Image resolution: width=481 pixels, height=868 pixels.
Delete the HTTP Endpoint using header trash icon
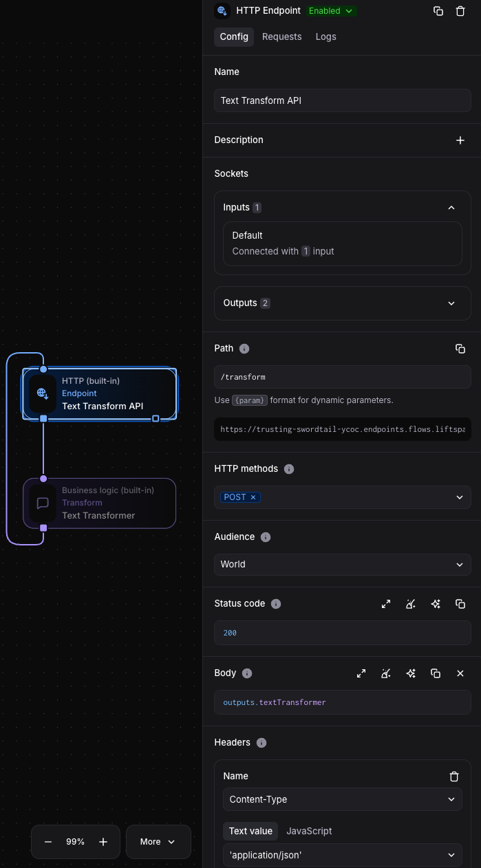coord(460,11)
